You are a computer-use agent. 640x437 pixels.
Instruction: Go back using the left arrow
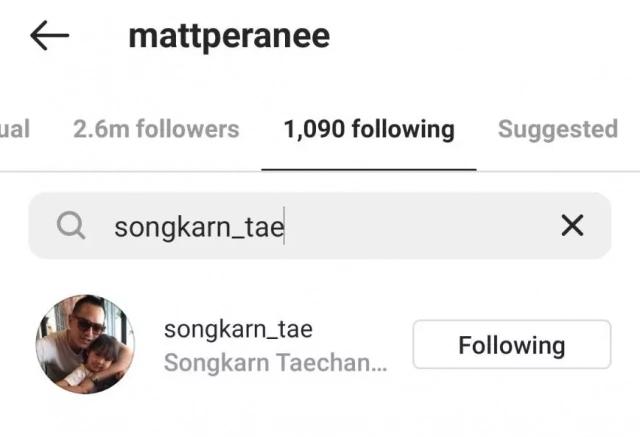pyautogui.click(x=49, y=35)
